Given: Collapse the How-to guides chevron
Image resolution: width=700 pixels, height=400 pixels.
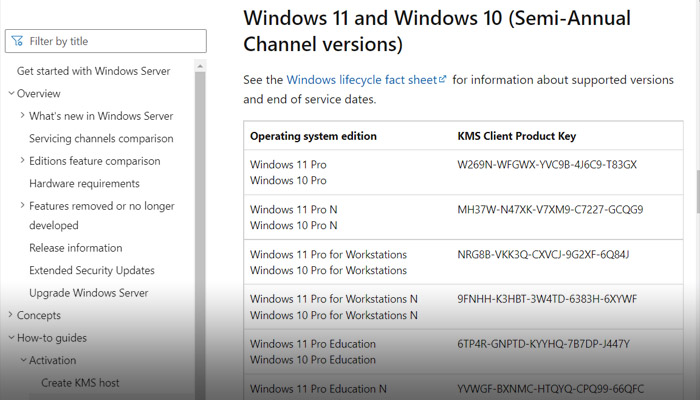Looking at the screenshot, I should pos(11,338).
